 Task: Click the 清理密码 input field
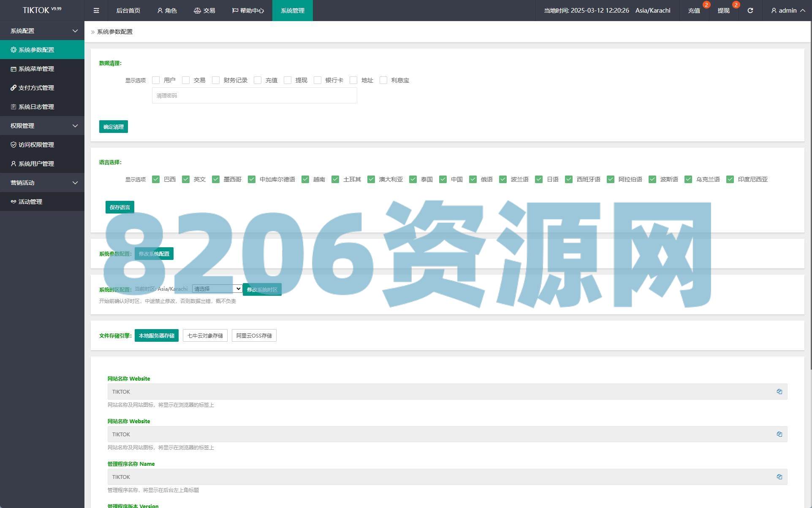coord(255,95)
